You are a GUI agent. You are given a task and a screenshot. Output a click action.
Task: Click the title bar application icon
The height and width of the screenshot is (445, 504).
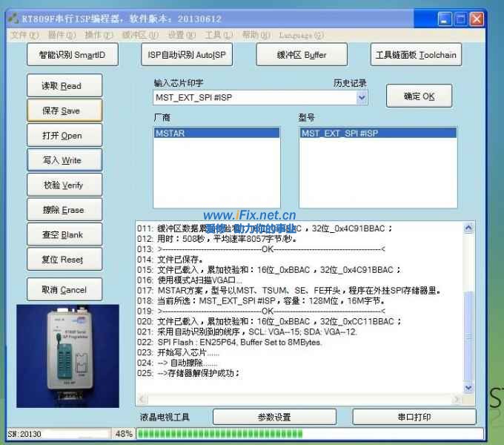point(13,19)
